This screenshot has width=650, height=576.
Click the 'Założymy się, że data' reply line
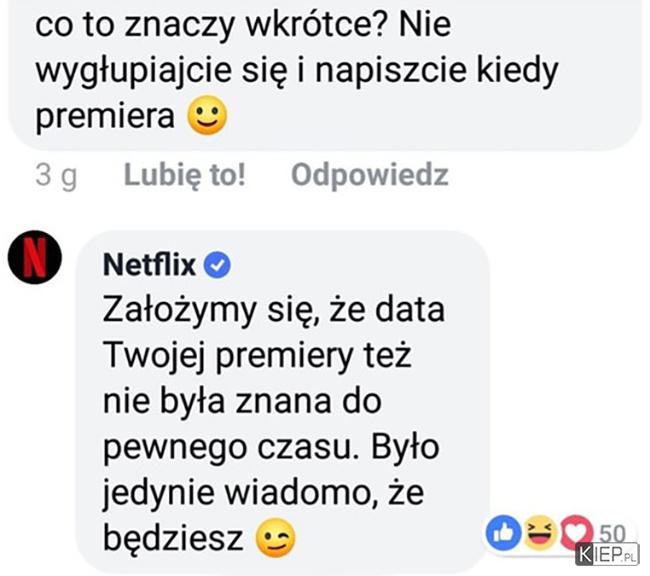tap(274, 311)
